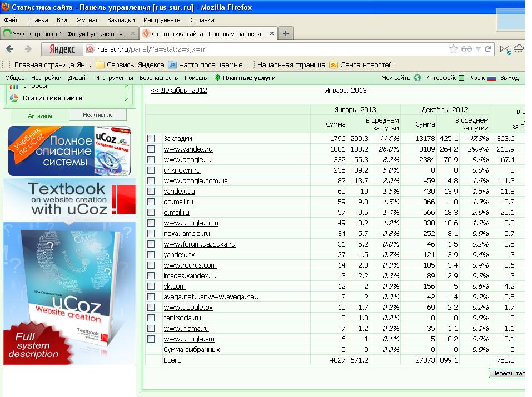Viewport: 532px width, 397px height.
Task: Open the address bar history dropdown arrow
Action: pos(479,49)
